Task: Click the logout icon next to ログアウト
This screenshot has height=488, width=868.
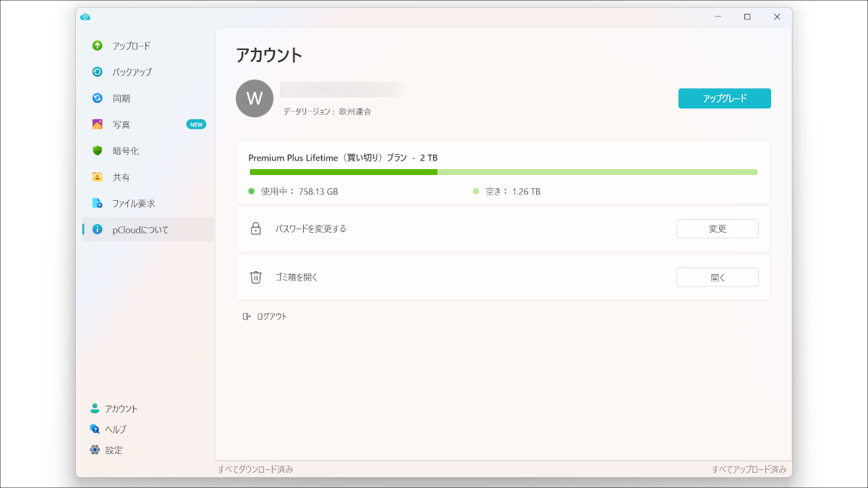Action: (247, 316)
